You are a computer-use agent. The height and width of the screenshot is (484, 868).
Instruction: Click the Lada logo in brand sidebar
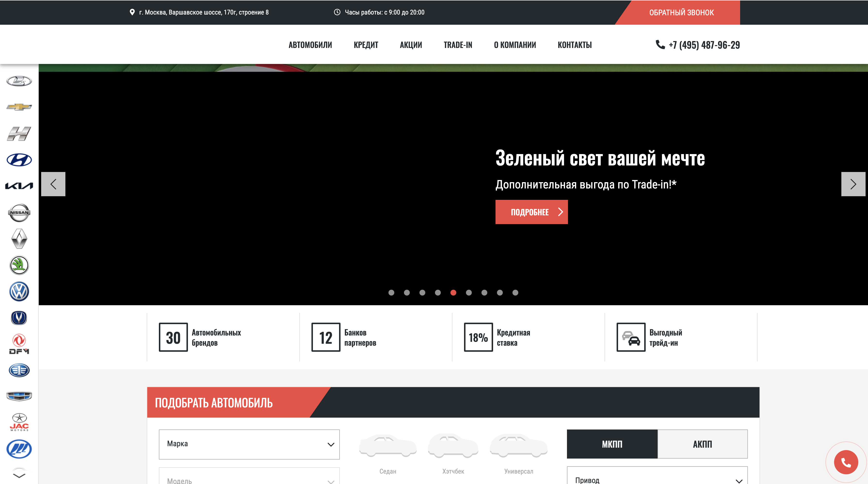tap(19, 81)
